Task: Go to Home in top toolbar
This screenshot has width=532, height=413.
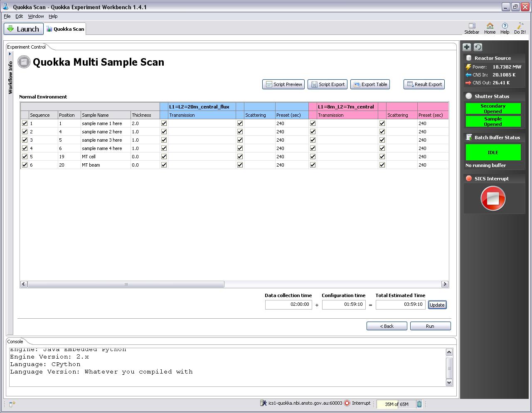Action: 490,28
